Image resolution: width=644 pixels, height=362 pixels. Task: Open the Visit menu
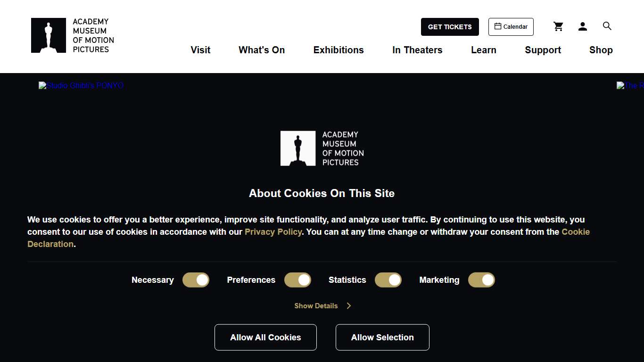click(200, 50)
